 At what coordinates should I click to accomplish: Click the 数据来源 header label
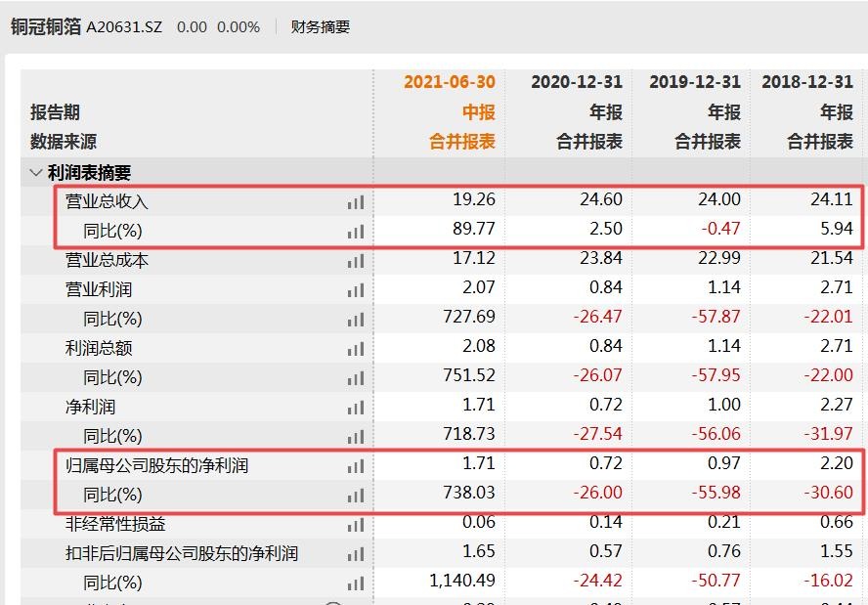click(64, 142)
